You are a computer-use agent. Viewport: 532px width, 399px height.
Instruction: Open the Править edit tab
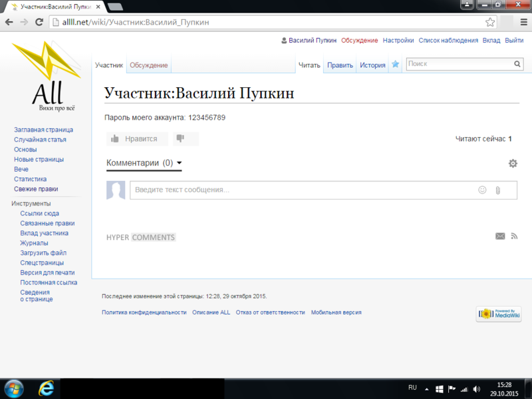(x=340, y=65)
